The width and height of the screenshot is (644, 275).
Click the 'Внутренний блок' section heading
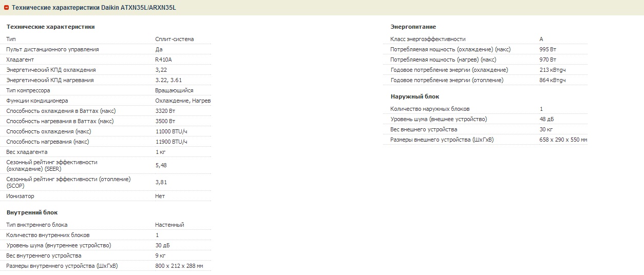tap(32, 212)
